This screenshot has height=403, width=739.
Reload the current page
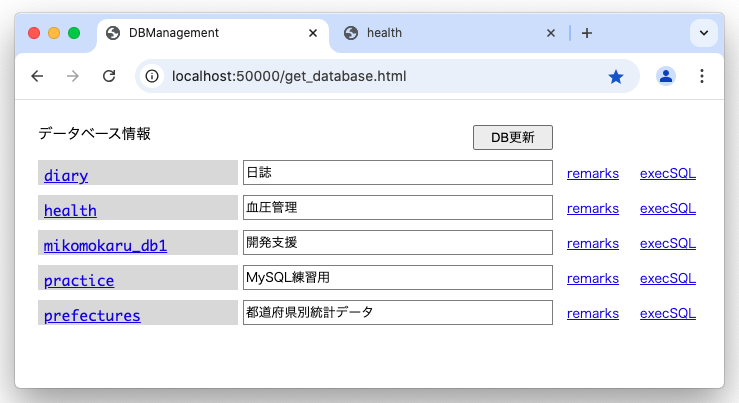coord(109,76)
